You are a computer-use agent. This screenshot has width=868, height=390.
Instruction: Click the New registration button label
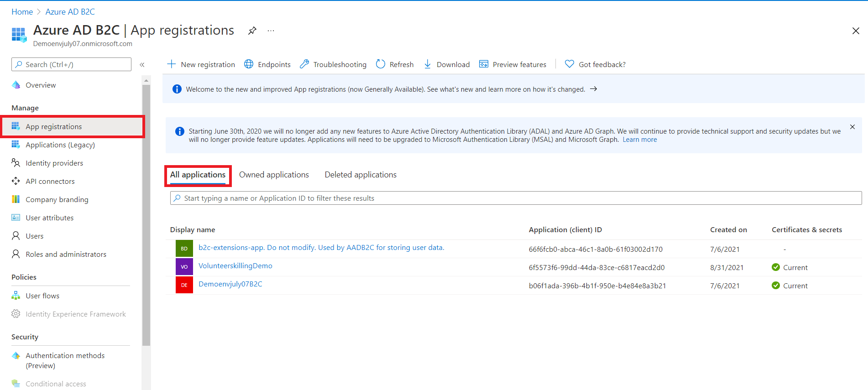(208, 64)
